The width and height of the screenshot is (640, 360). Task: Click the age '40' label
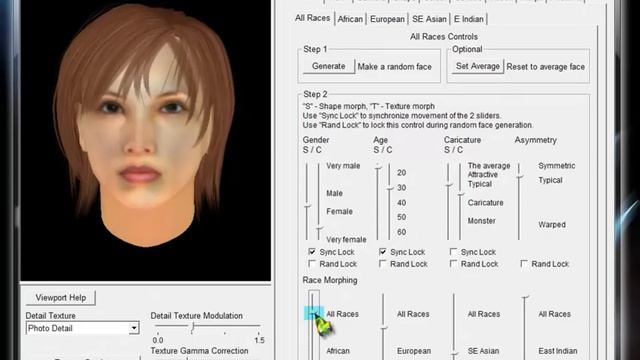(402, 202)
